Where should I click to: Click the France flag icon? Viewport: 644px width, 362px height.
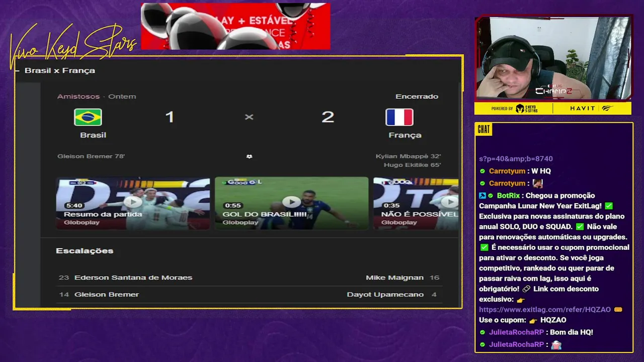click(399, 117)
